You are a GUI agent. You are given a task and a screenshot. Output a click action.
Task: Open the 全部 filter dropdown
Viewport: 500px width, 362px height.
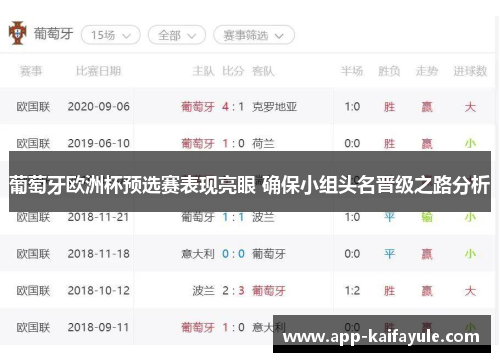pyautogui.click(x=177, y=35)
